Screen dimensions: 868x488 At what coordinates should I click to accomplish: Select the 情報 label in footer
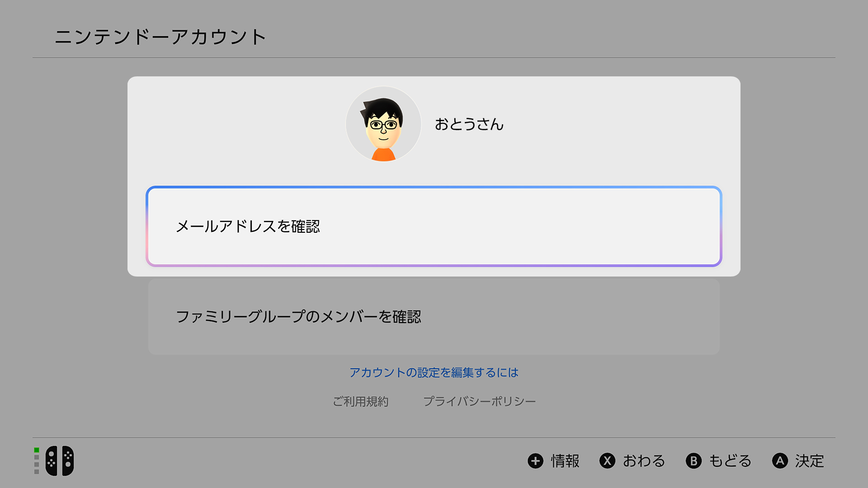point(565,461)
